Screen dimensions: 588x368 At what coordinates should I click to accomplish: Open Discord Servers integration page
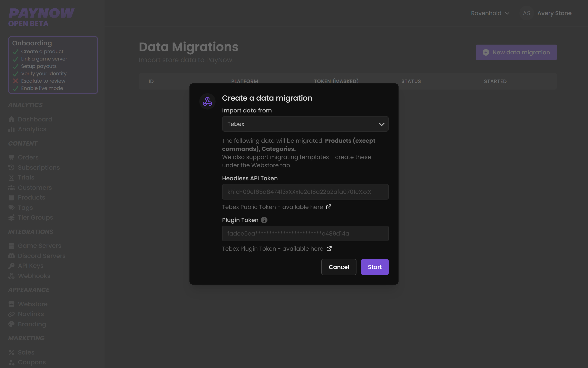42,256
